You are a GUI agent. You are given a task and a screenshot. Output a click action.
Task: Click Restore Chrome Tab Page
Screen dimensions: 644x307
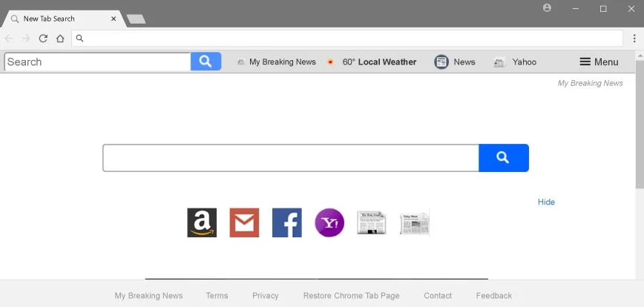[351, 296]
